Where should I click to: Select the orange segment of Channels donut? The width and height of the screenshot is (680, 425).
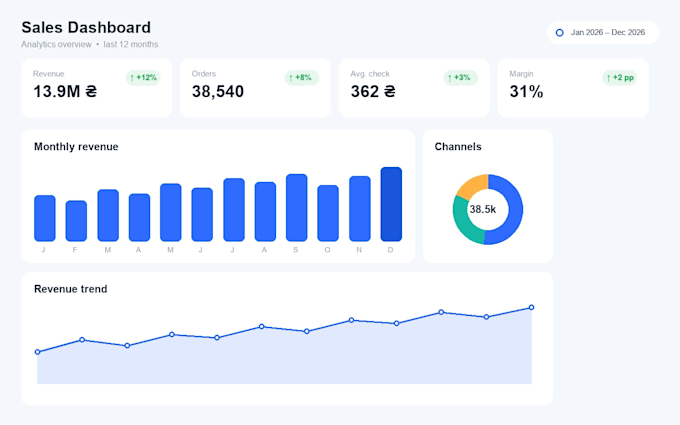471,184
